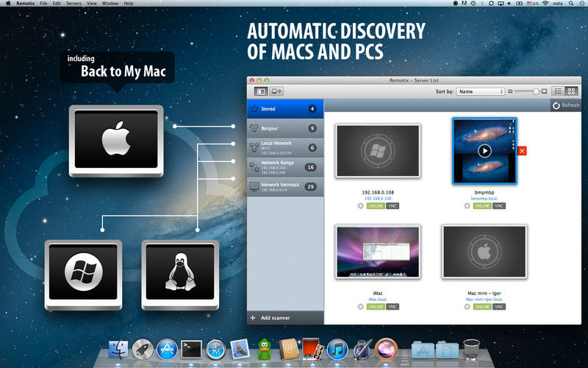The image size is (588, 368).
Task: Click the Refresh button
Action: 565,105
